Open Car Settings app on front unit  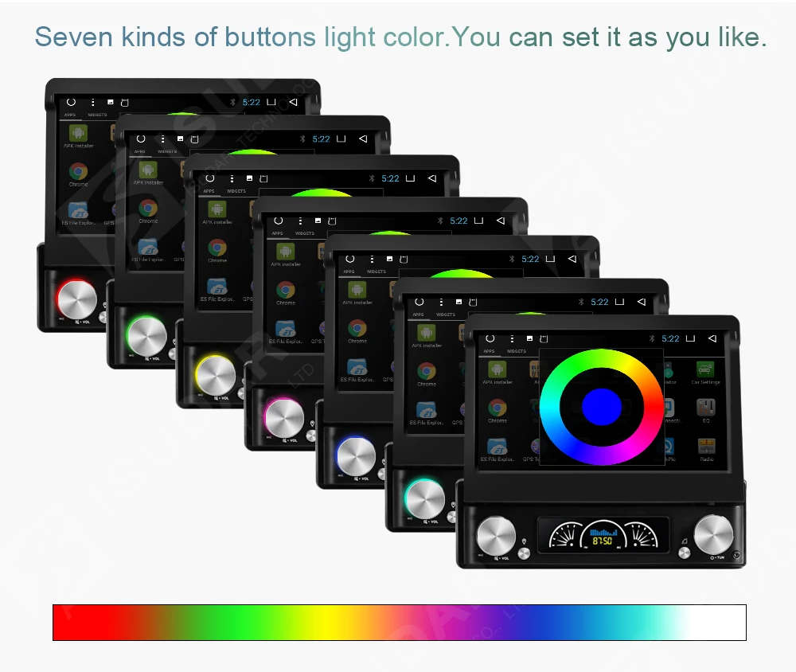705,373
